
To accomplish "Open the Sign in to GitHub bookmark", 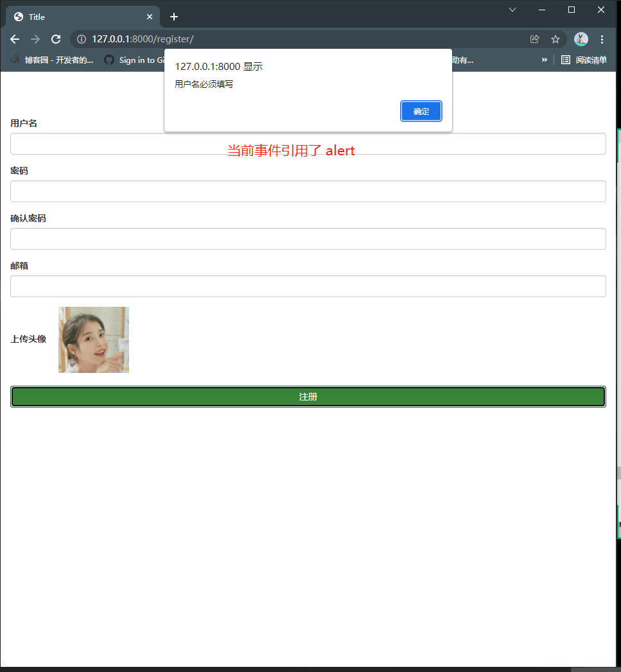I will point(134,60).
